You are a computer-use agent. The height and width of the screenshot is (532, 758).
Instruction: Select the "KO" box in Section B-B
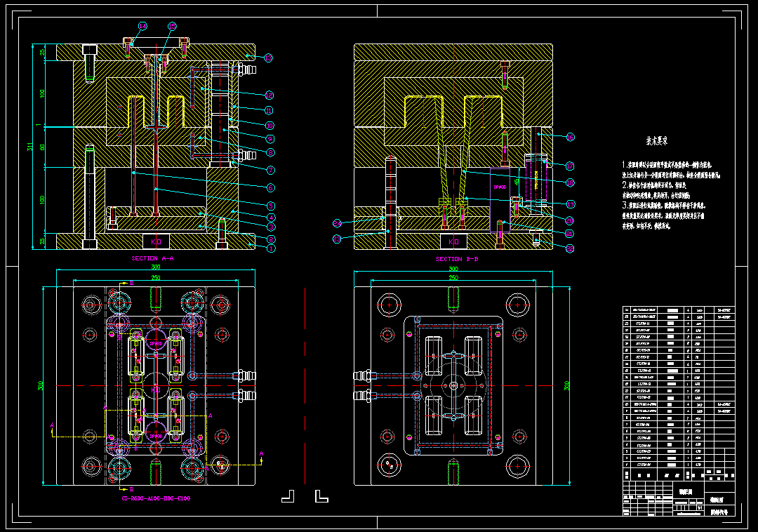pyautogui.click(x=453, y=241)
